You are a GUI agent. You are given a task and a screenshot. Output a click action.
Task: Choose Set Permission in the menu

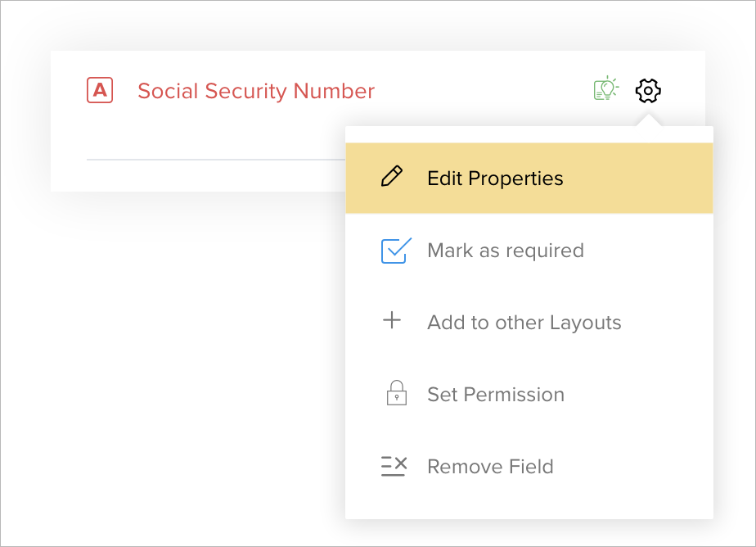(x=495, y=395)
